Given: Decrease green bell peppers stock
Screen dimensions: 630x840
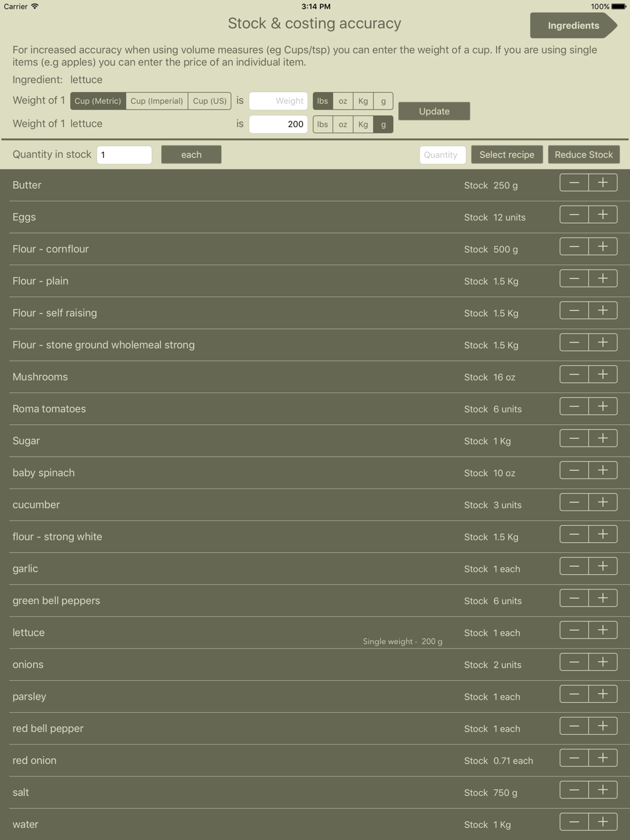Looking at the screenshot, I should coord(574,598).
